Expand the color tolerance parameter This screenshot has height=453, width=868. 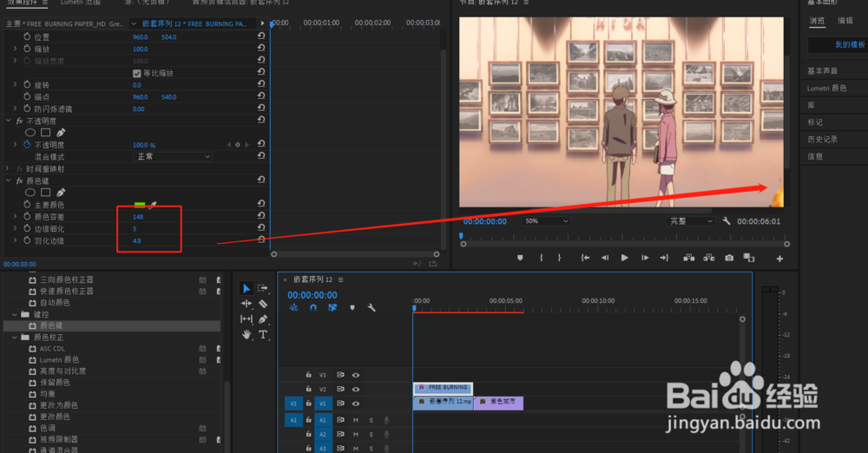pyautogui.click(x=15, y=217)
